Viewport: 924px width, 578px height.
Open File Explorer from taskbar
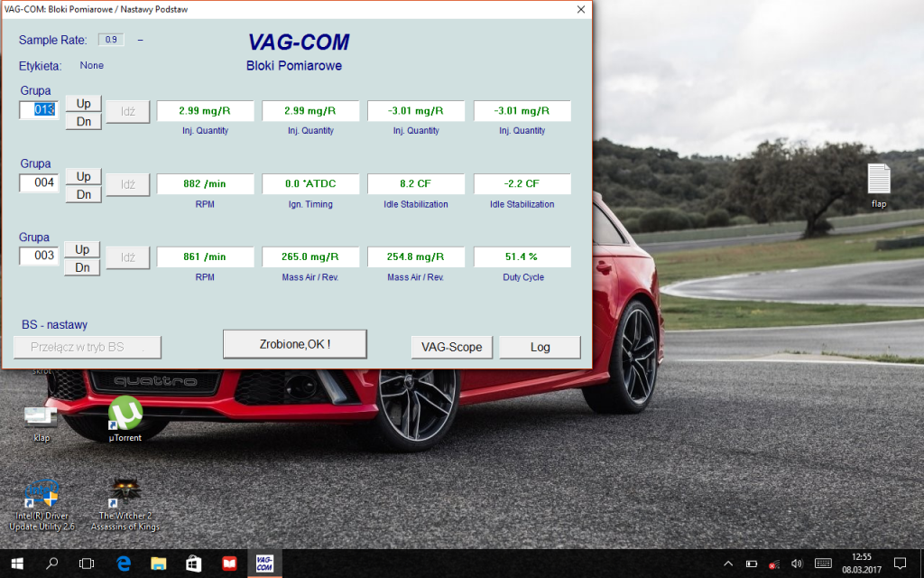[158, 564]
